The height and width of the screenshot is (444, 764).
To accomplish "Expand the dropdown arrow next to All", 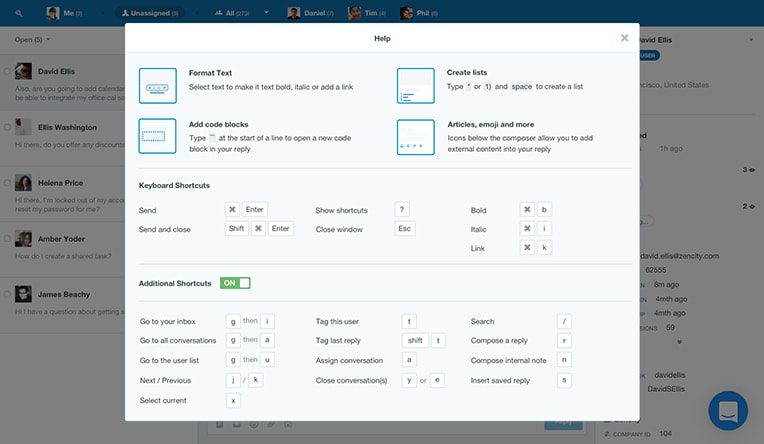I will (267, 13).
